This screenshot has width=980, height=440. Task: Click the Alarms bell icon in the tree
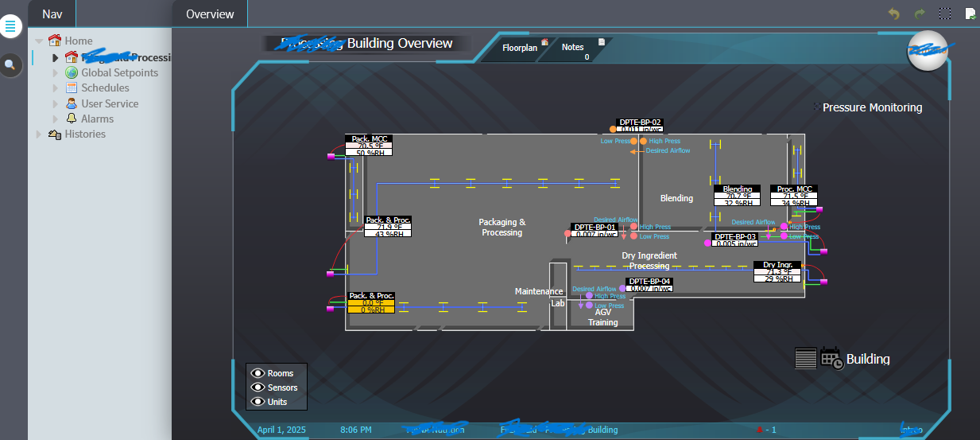pos(72,119)
